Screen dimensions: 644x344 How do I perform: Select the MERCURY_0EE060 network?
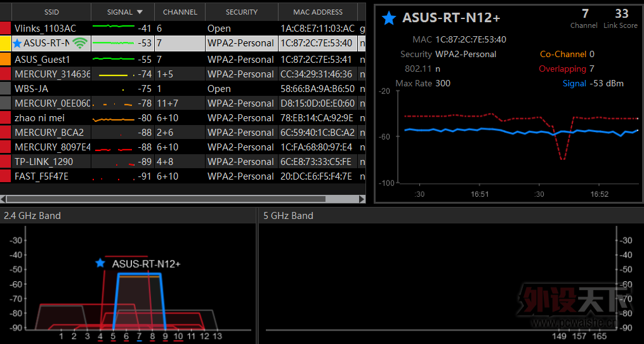(183, 103)
